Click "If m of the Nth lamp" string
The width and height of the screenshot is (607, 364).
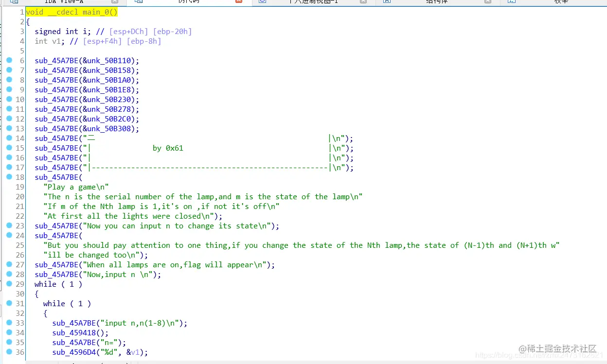point(161,206)
